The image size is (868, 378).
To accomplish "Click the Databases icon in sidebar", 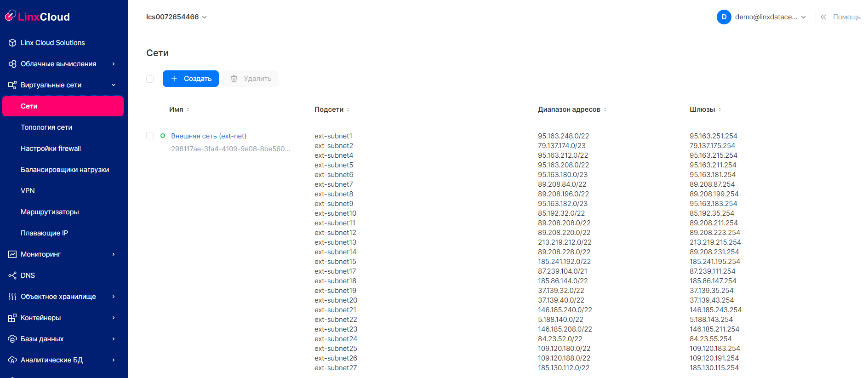I will (12, 339).
